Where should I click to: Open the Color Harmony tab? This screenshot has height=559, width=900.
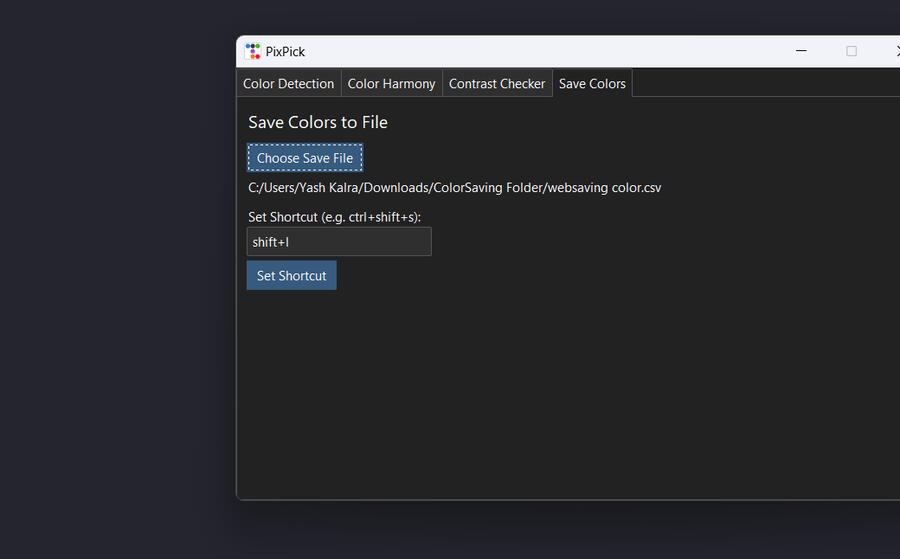click(391, 84)
